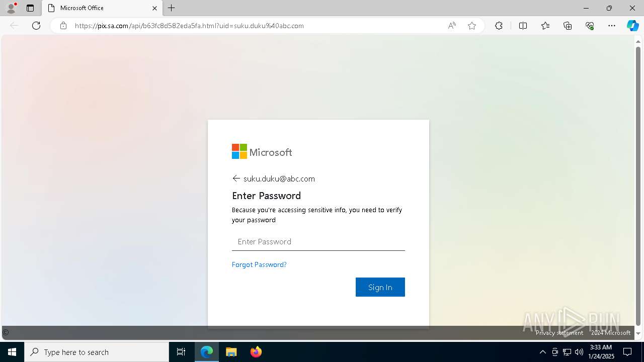
Task: Close the Microsoft Office tab
Action: [154, 8]
